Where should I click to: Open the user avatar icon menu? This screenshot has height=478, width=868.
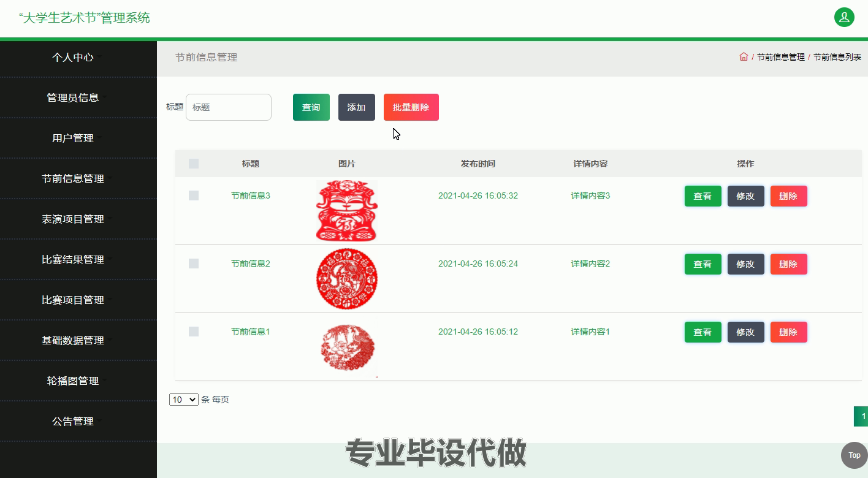(844, 17)
